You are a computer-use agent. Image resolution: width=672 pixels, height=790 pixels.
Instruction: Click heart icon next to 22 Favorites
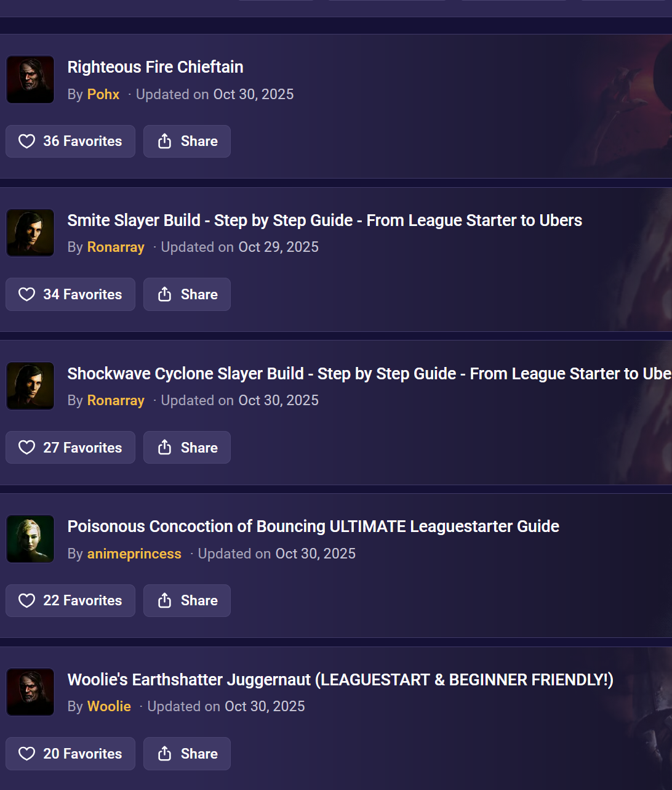point(26,600)
